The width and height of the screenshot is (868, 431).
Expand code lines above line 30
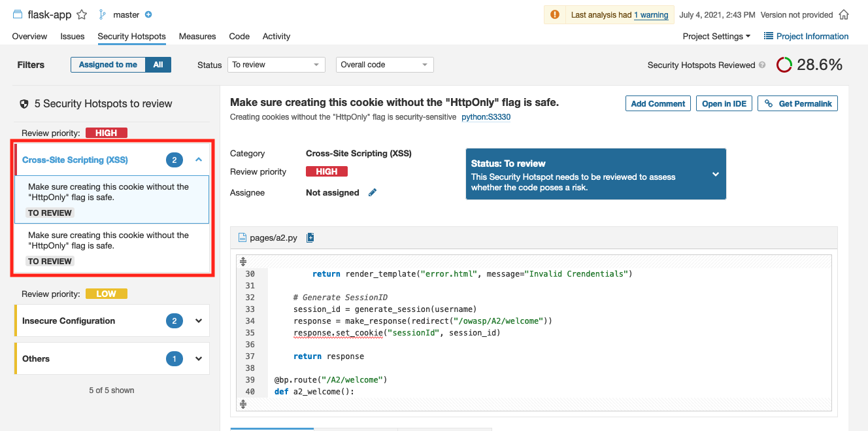pyautogui.click(x=243, y=261)
